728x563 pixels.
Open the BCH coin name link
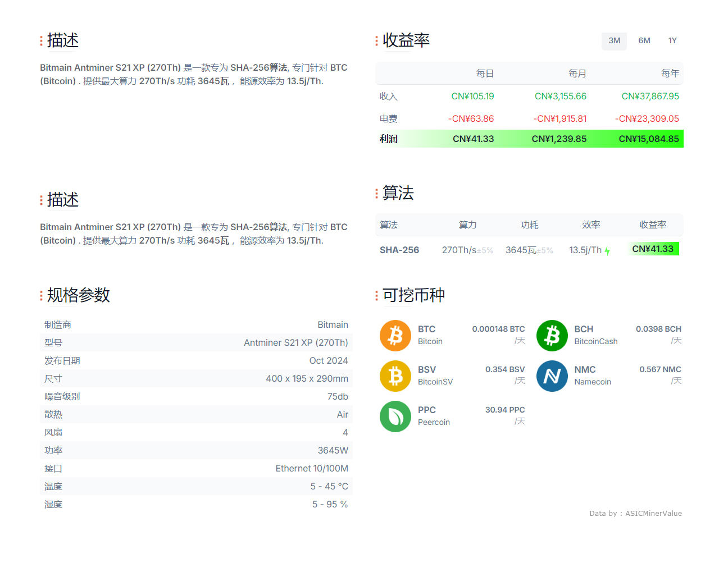(x=584, y=329)
